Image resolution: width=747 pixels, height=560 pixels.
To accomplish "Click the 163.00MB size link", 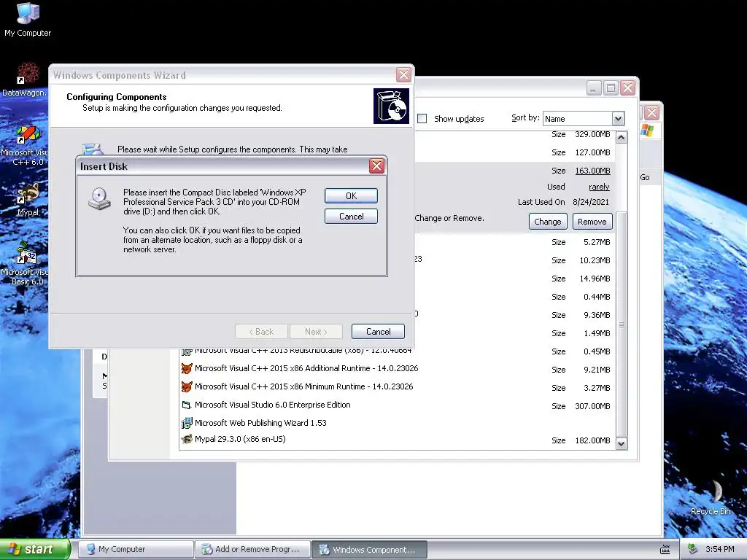I will point(592,171).
